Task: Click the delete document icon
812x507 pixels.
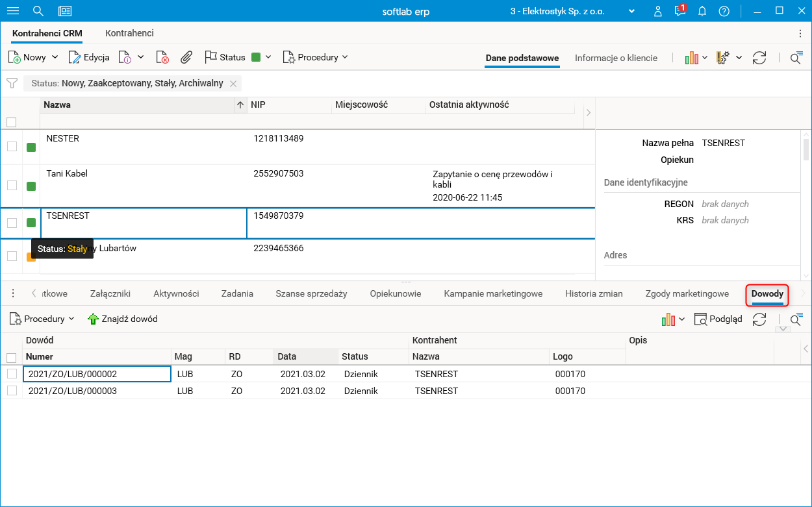Action: coord(162,57)
